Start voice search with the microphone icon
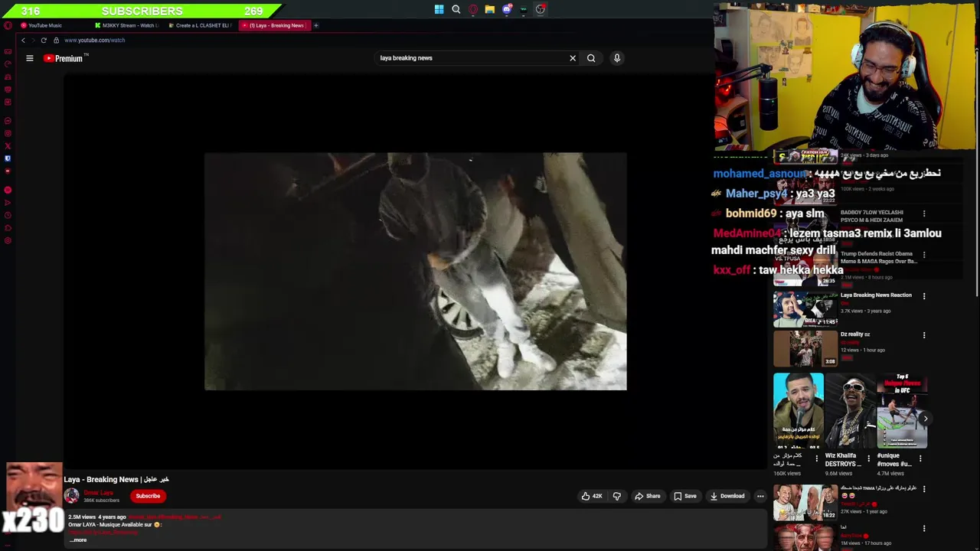The image size is (980, 551). click(617, 58)
